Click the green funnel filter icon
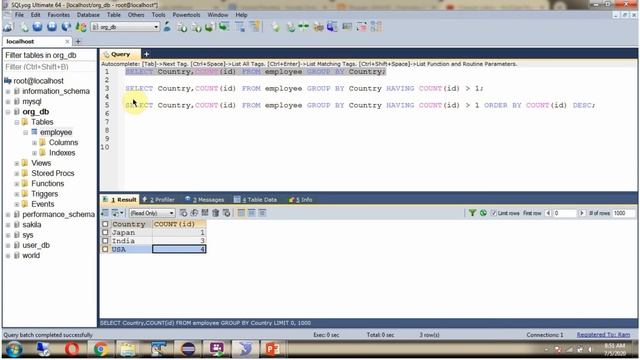The height and width of the screenshot is (360, 640). [472, 213]
